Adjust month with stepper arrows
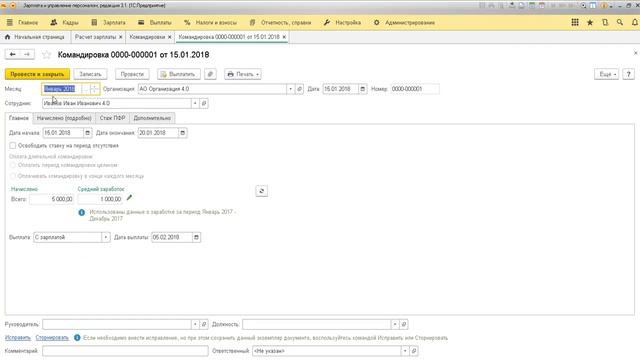 (x=94, y=89)
